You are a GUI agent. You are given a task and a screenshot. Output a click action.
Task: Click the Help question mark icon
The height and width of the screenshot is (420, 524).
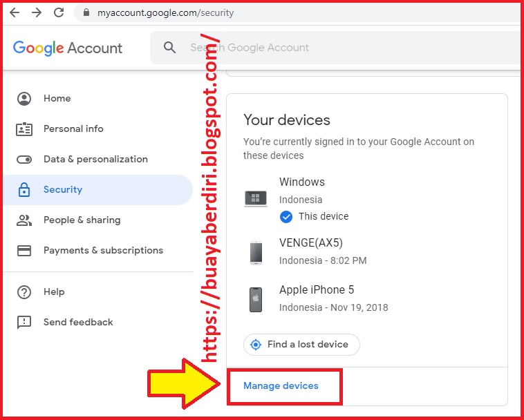pyautogui.click(x=24, y=292)
